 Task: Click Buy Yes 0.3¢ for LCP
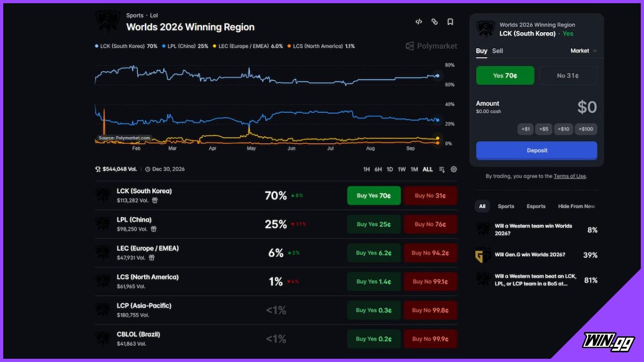374,310
